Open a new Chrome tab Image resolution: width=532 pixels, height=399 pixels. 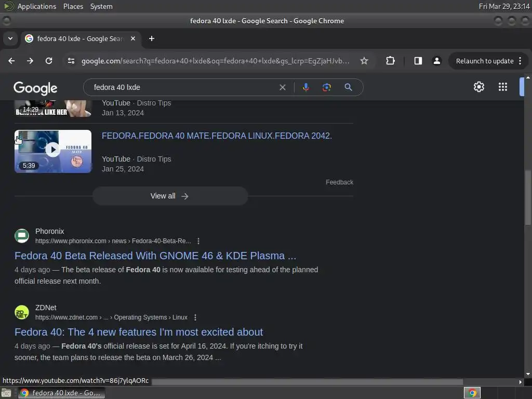tap(152, 38)
